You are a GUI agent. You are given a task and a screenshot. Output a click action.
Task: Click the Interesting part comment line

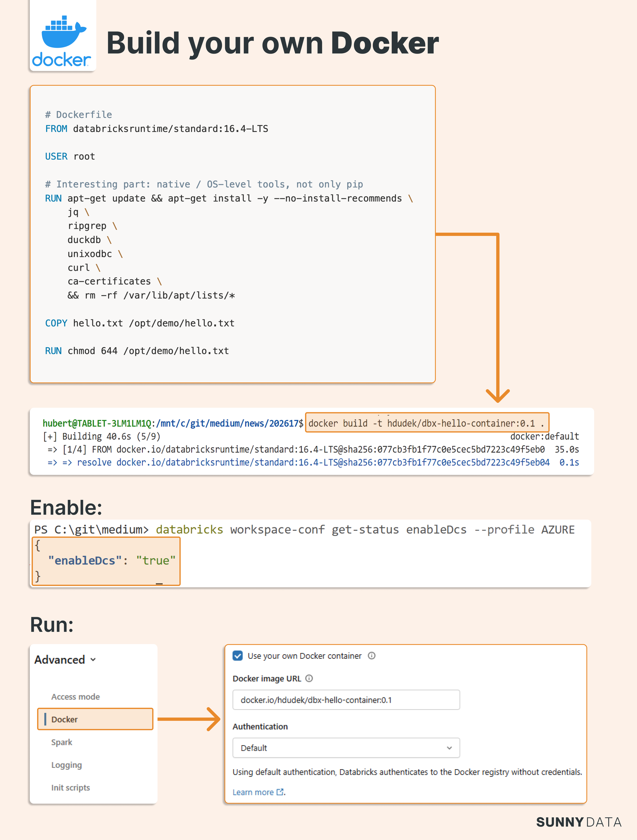tap(204, 184)
